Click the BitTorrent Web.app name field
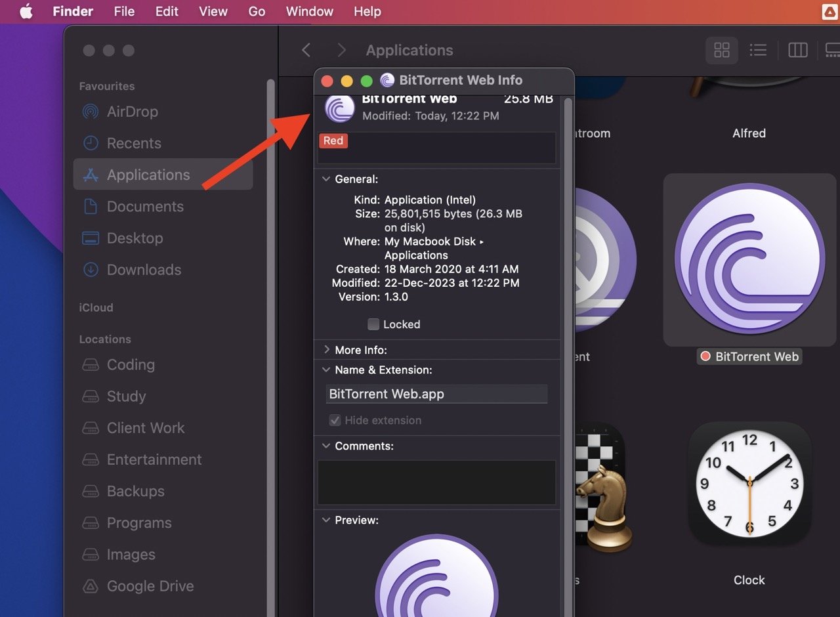The height and width of the screenshot is (617, 840). (x=436, y=394)
